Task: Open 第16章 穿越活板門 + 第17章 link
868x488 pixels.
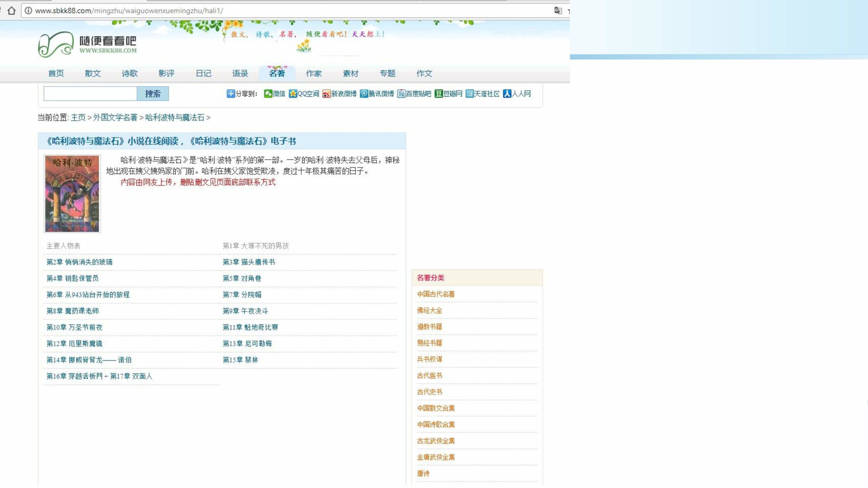Action: [99, 376]
